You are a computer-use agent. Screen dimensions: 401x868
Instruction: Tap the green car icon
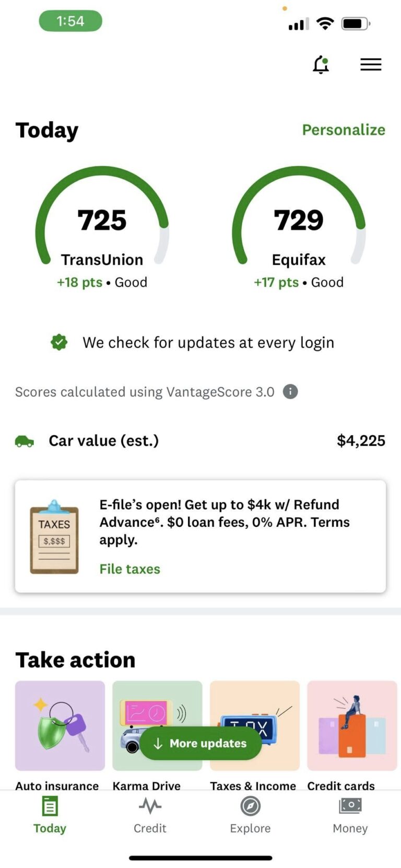(x=25, y=441)
